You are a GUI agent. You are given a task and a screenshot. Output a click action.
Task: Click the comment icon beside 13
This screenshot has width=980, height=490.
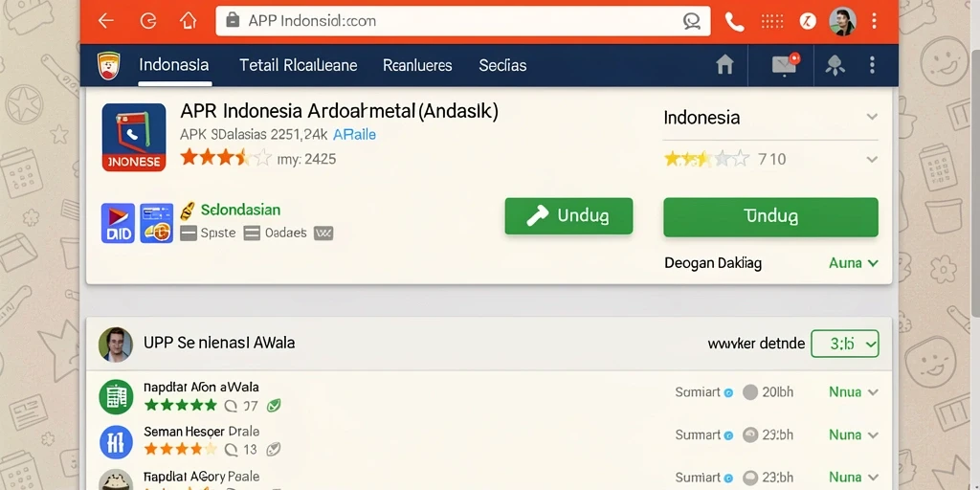(x=231, y=449)
